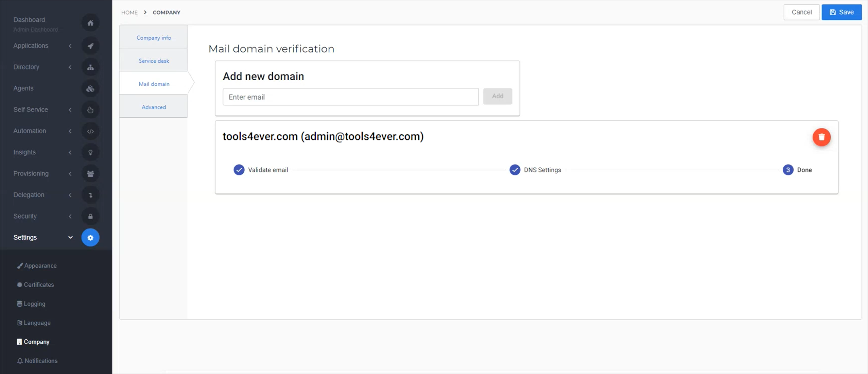
Task: Delete tools4ever.com domain with trash icon
Action: point(821,137)
